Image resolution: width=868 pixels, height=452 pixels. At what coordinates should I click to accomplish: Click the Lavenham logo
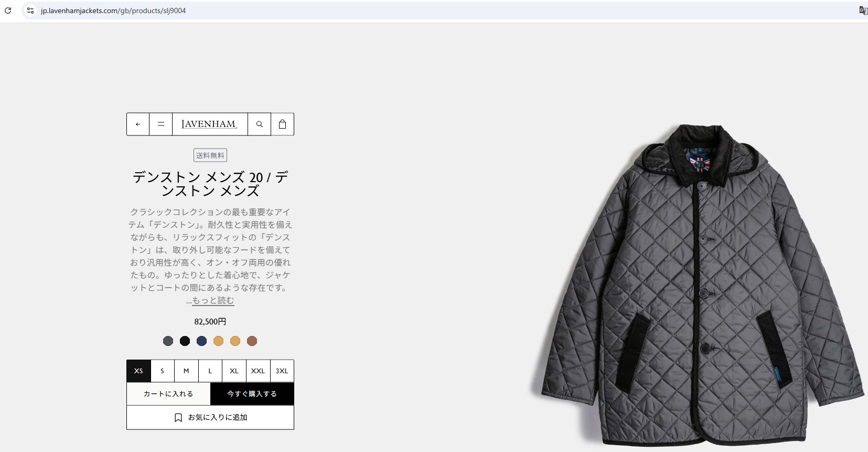point(210,124)
